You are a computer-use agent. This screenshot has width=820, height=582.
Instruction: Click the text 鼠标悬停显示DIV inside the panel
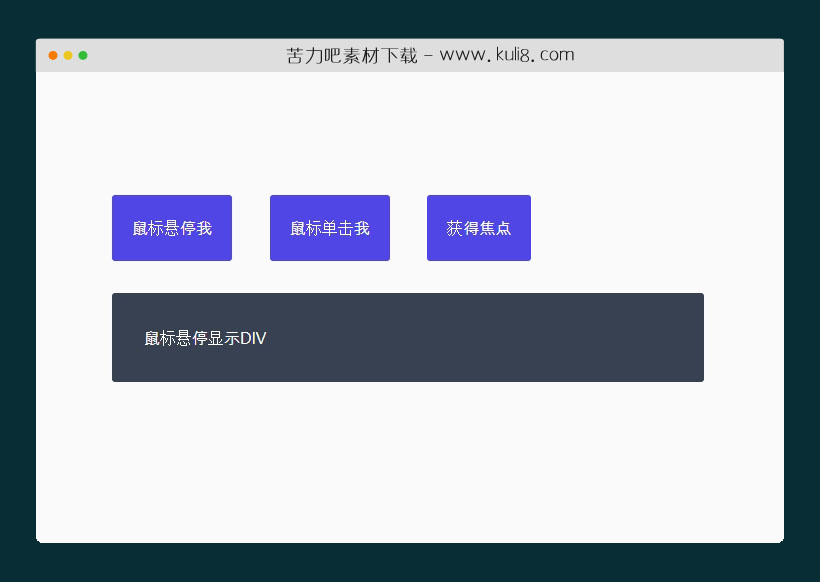[x=203, y=338]
